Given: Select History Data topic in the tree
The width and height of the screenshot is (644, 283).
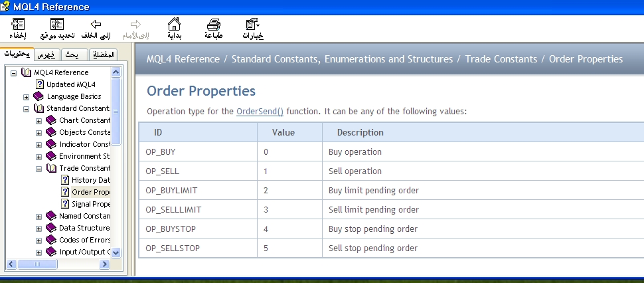Looking at the screenshot, I should pos(90,180).
